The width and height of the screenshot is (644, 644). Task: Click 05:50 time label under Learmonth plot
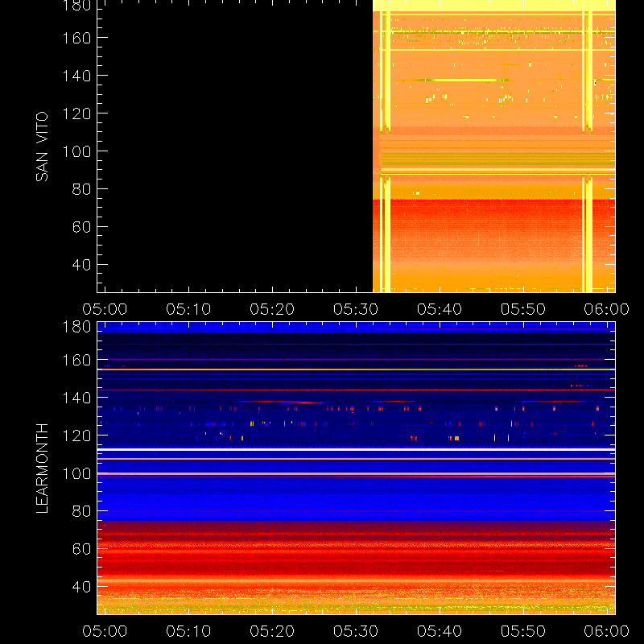click(x=523, y=631)
